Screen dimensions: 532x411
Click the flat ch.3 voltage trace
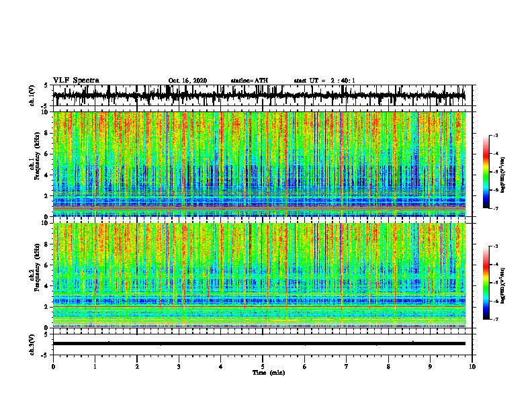click(x=259, y=344)
